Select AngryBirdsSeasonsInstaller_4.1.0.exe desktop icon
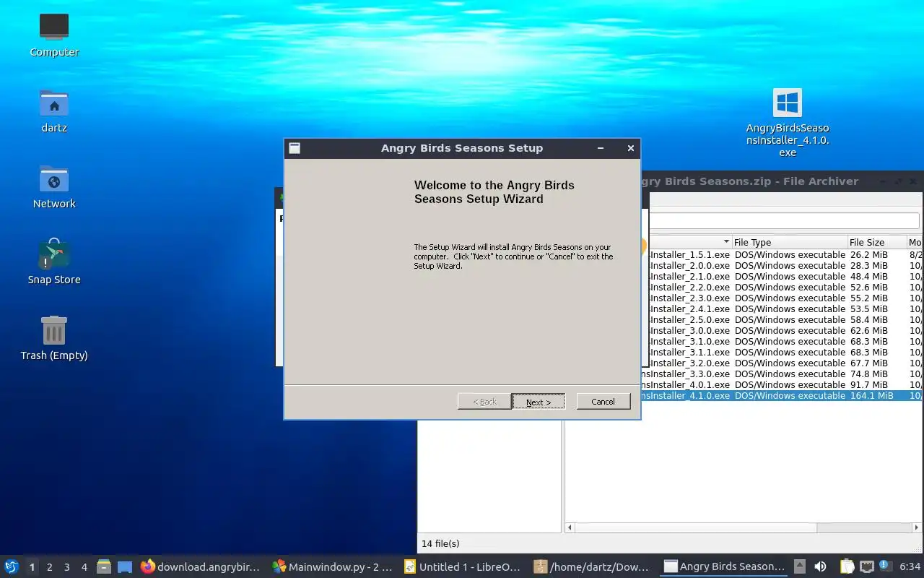The image size is (924, 578). (788, 123)
